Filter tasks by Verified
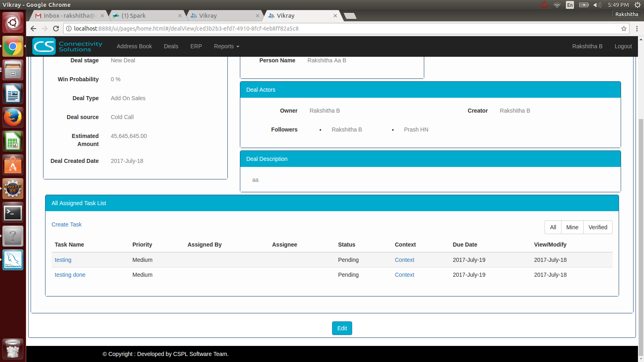This screenshot has height=362, width=644. click(598, 227)
